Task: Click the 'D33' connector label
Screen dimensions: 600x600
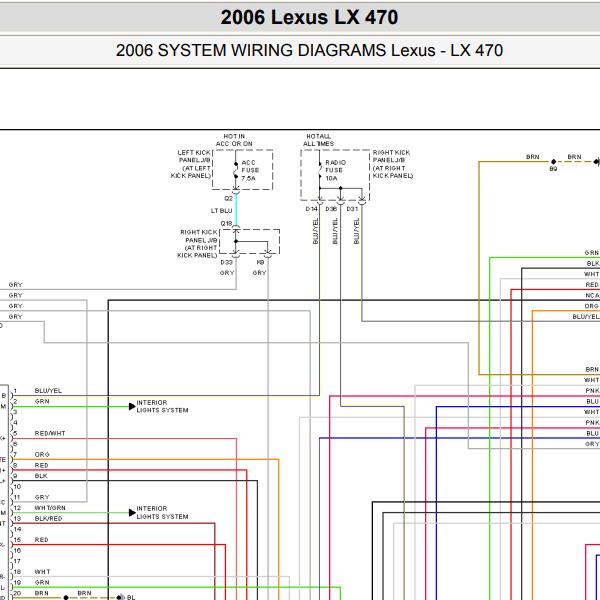Action: (227, 262)
